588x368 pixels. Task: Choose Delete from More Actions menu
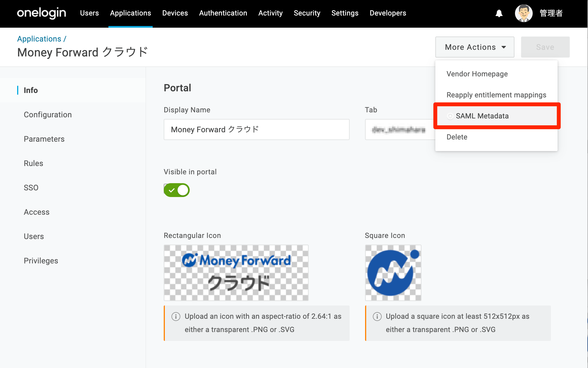pos(496,137)
